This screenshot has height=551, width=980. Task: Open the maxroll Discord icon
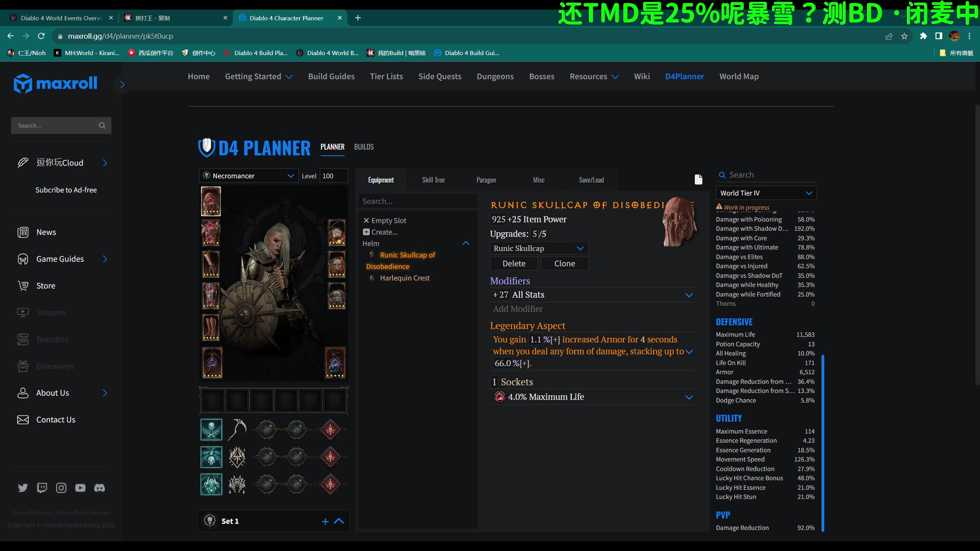100,488
